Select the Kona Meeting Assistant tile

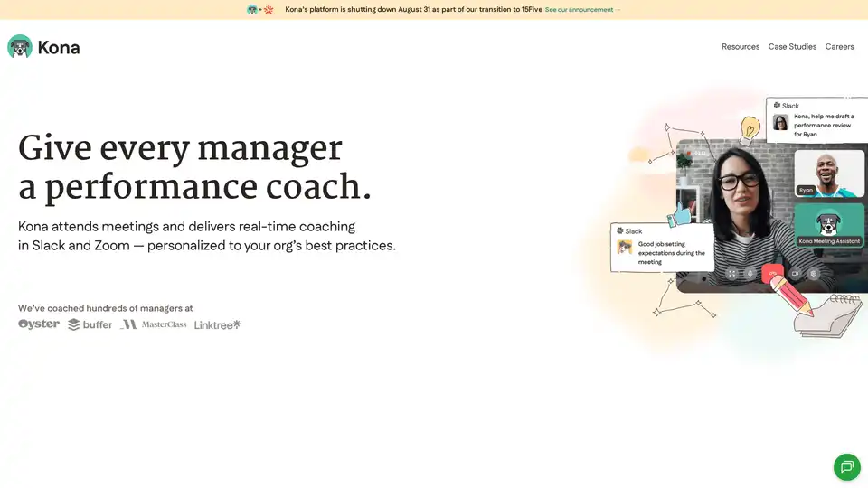[829, 224]
